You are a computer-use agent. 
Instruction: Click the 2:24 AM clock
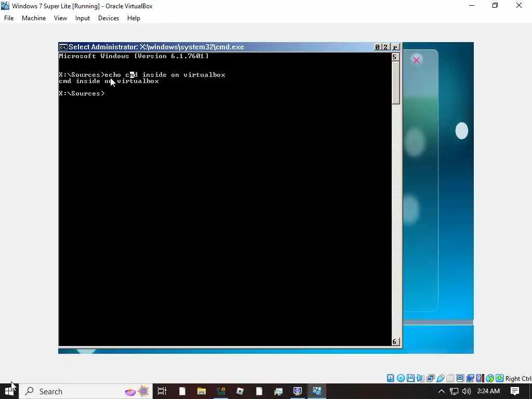click(488, 391)
